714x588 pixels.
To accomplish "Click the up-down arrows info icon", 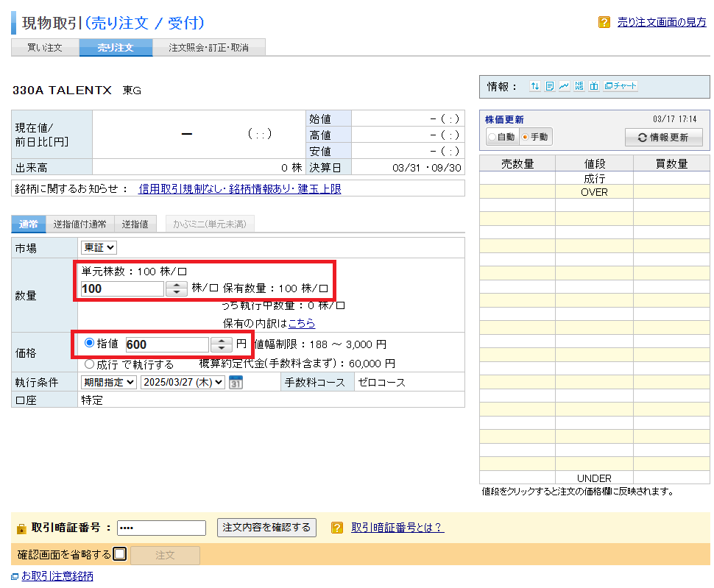I will [535, 86].
